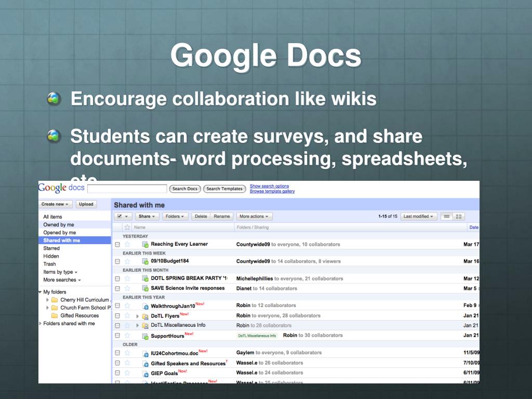Check the SupportHours checkbox

coord(117,336)
